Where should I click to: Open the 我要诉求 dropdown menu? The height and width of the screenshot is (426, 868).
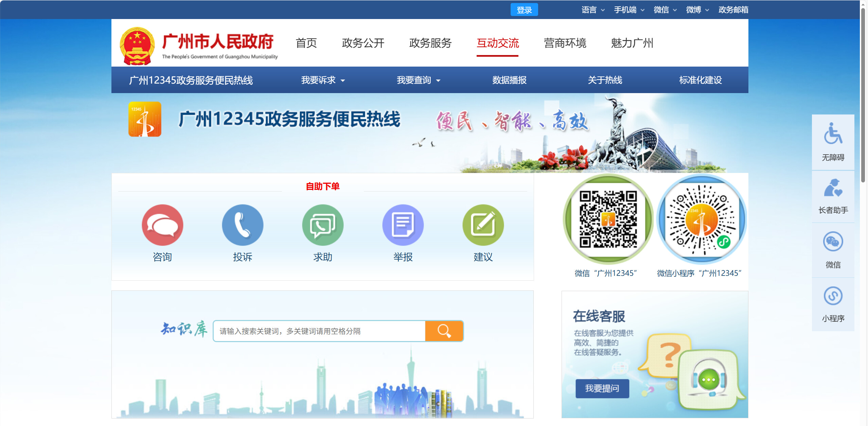[323, 80]
